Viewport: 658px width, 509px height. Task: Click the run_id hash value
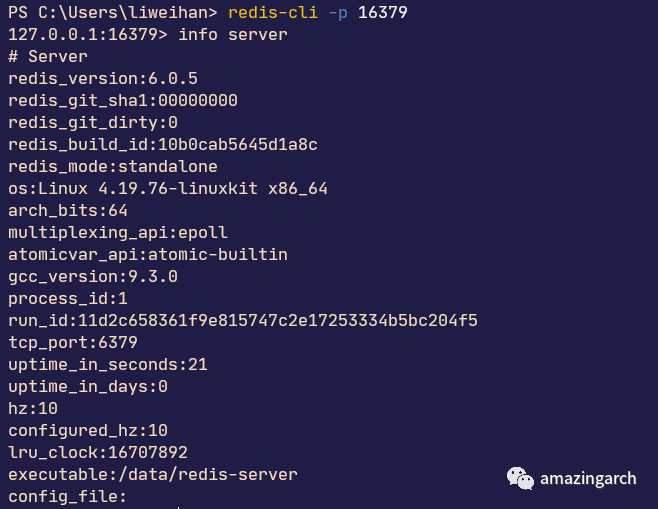point(278,321)
